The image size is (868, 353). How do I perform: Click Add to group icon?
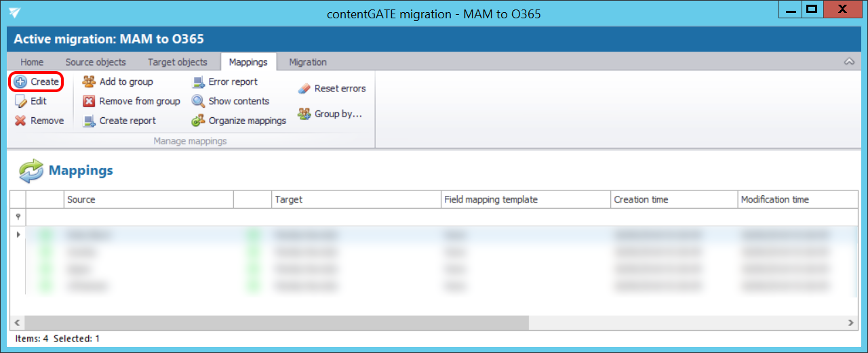[x=89, y=81]
